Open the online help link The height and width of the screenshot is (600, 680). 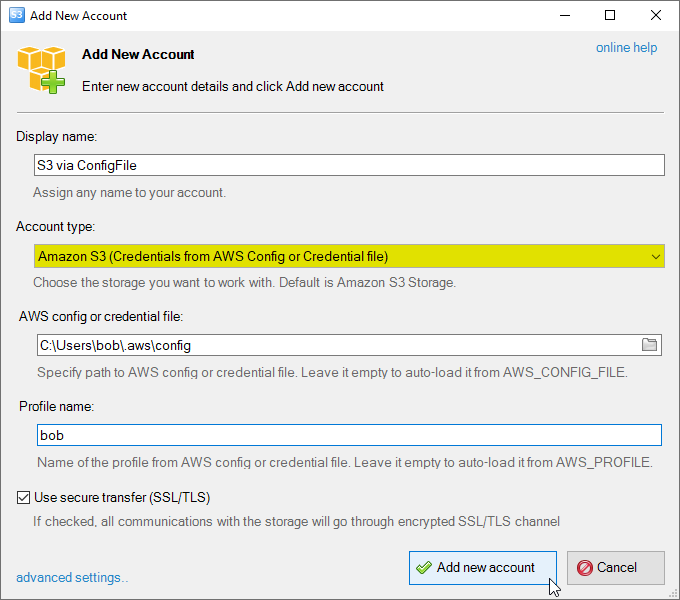(626, 47)
